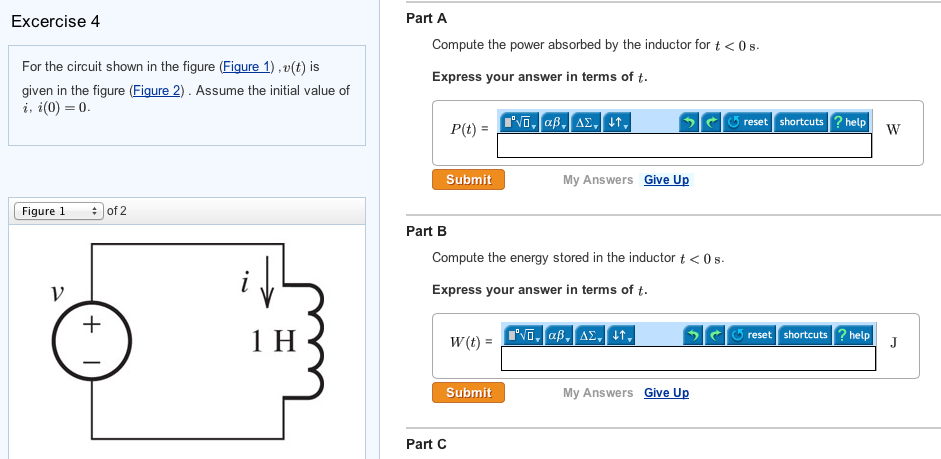
Task: Open the Figure 1 selector dropdown
Action: pyautogui.click(x=59, y=211)
